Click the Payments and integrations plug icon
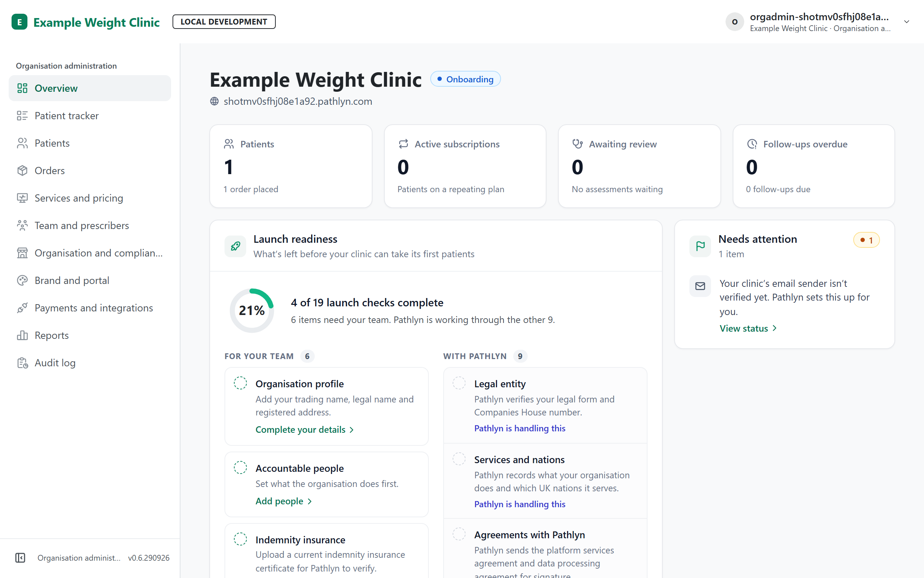Viewport: 924px width, 578px height. [x=22, y=308]
